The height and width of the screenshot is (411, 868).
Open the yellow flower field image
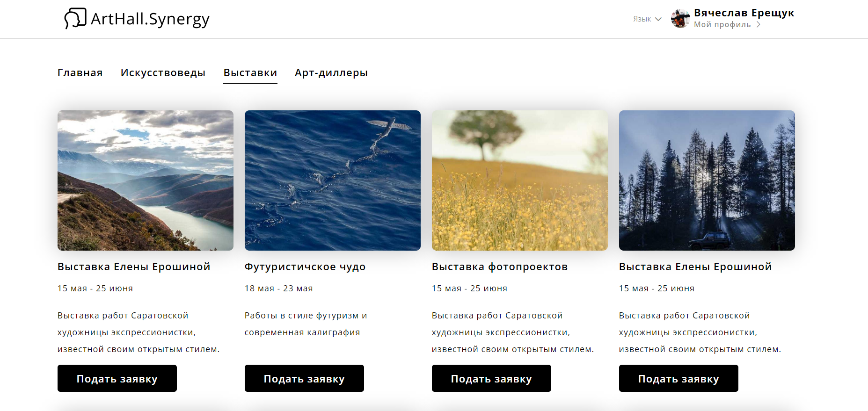point(520,180)
